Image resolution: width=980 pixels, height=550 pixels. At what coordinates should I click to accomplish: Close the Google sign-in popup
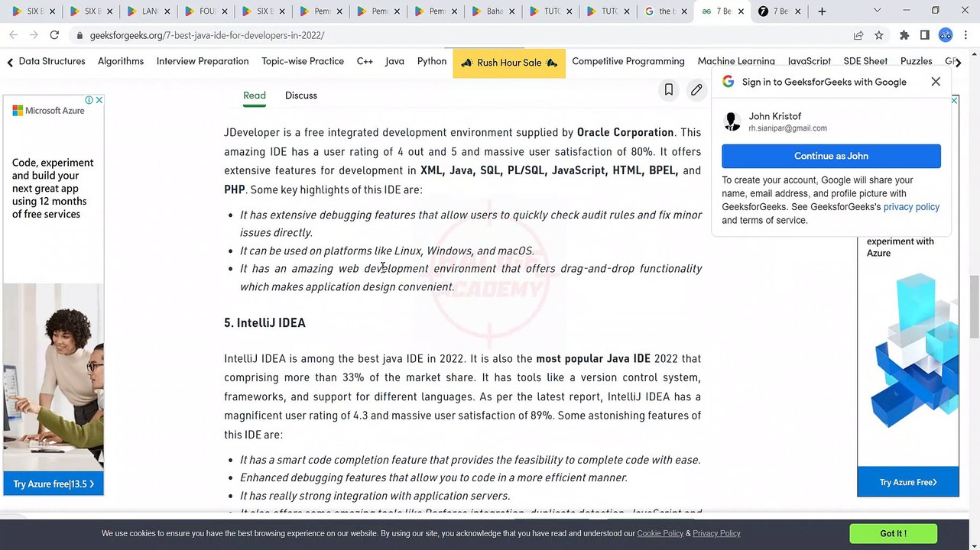pyautogui.click(x=936, y=82)
